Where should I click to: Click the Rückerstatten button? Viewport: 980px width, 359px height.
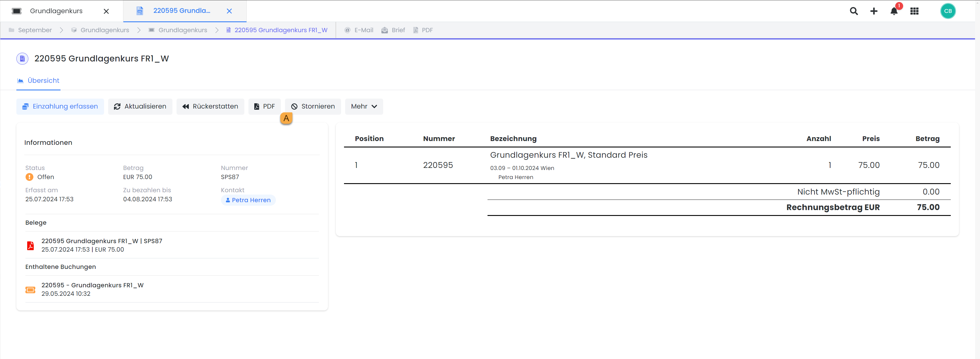pos(210,107)
